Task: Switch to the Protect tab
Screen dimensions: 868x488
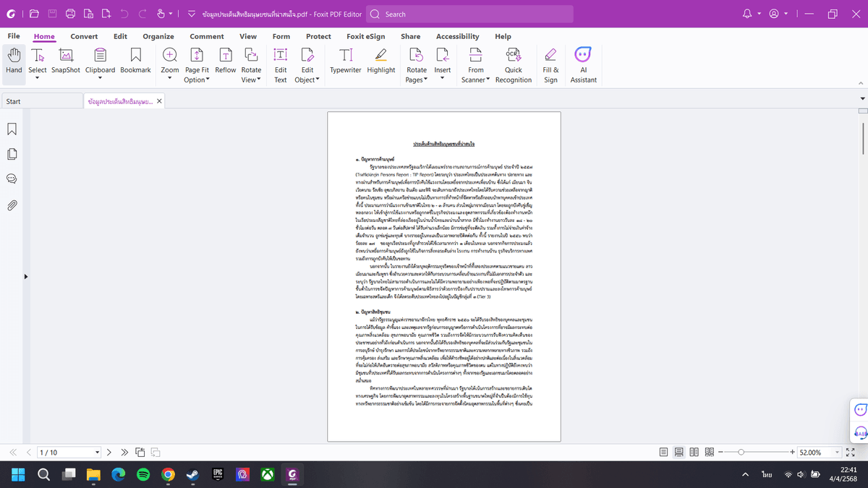Action: tap(318, 36)
